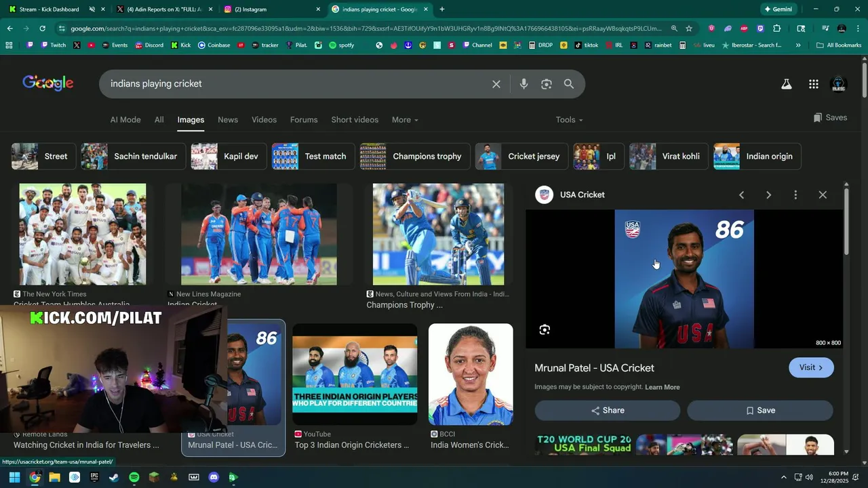
Task: Share the Mrunal Patel image
Action: coord(608,410)
